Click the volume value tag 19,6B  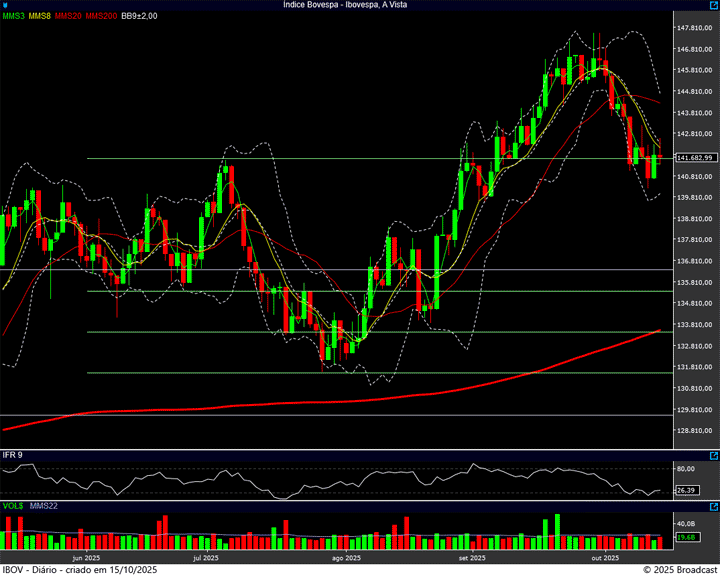pos(686,538)
